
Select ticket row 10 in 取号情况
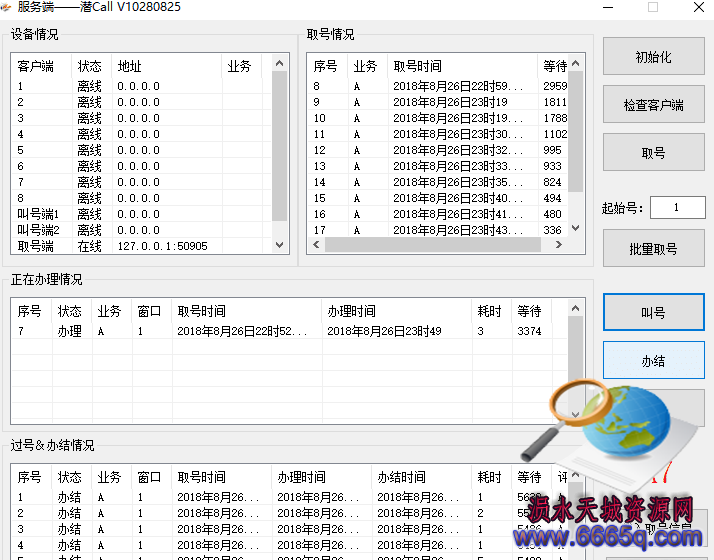coord(438,118)
